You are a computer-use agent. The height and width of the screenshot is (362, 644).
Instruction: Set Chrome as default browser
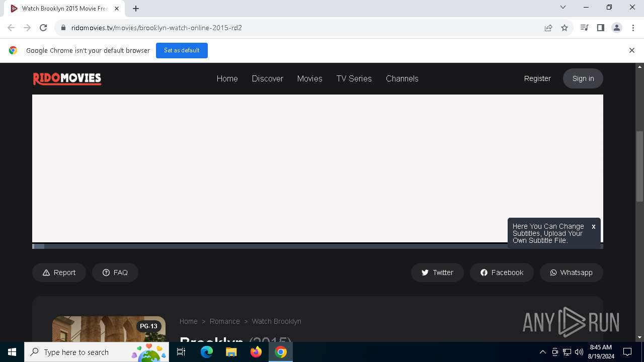[x=182, y=50]
